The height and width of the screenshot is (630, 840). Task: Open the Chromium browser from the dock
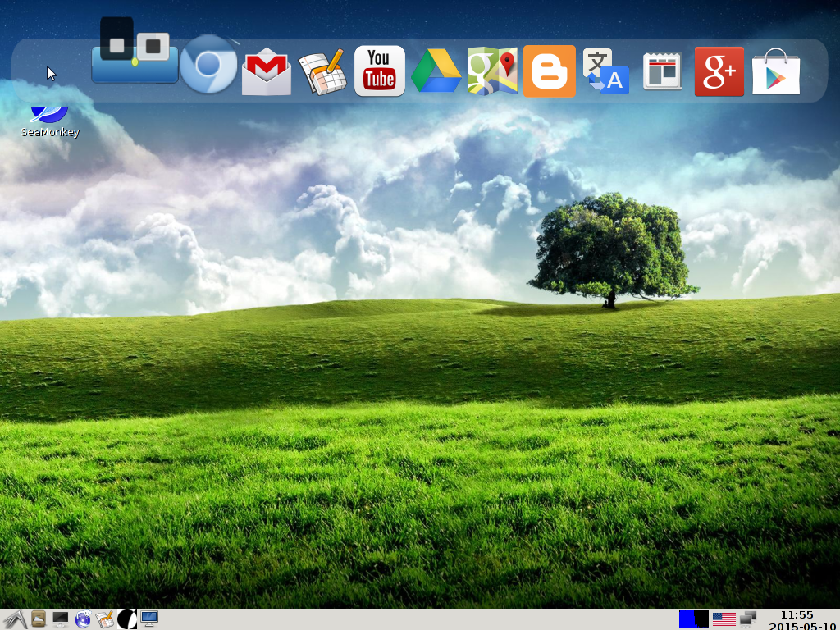tap(208, 66)
